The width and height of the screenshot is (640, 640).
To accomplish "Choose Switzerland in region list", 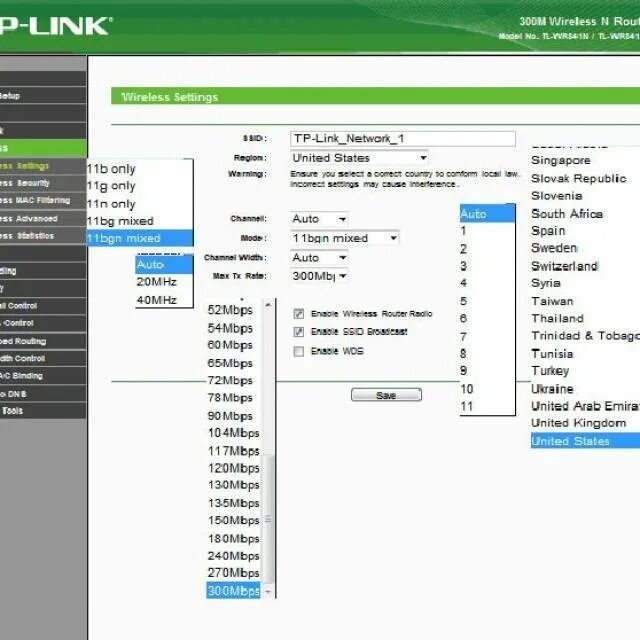I will point(564,266).
